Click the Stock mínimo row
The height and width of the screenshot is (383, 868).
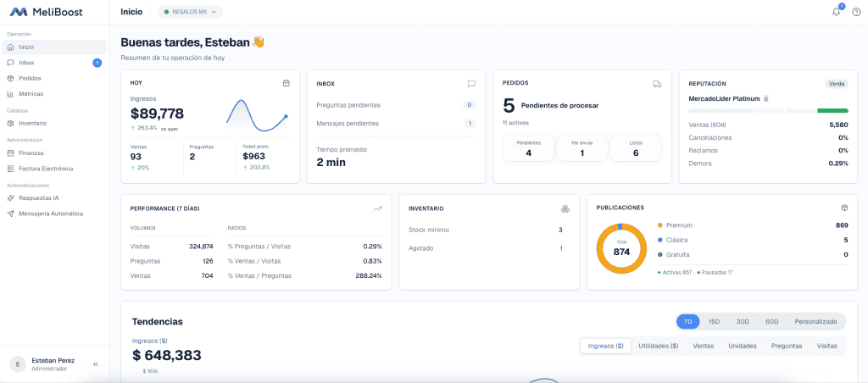click(x=486, y=230)
